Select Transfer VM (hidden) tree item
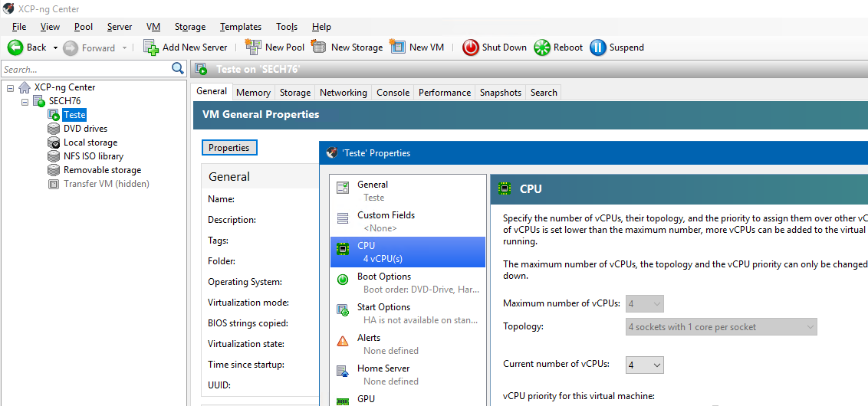The image size is (868, 406). tap(107, 184)
